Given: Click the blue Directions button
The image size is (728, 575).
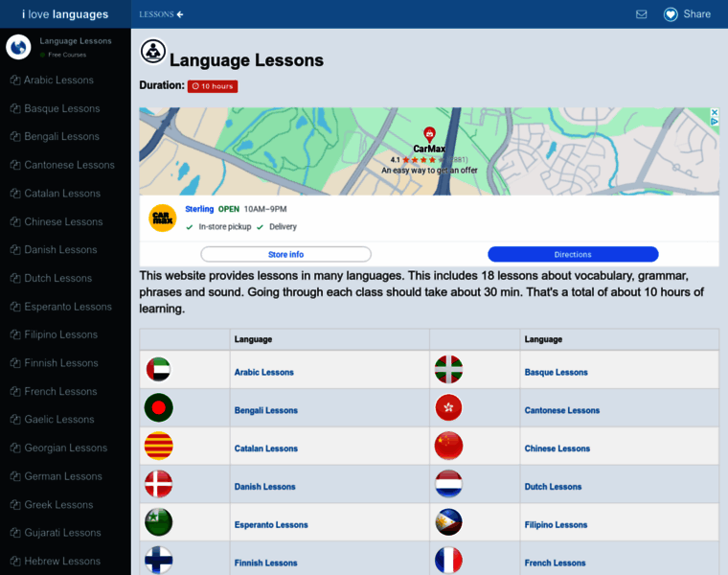Looking at the screenshot, I should pyautogui.click(x=573, y=255).
